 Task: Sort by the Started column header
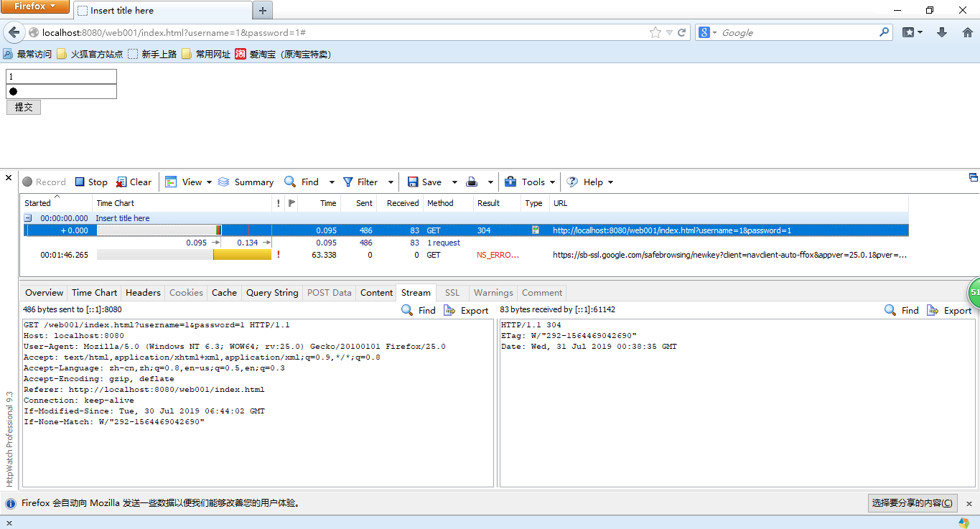pyautogui.click(x=57, y=203)
